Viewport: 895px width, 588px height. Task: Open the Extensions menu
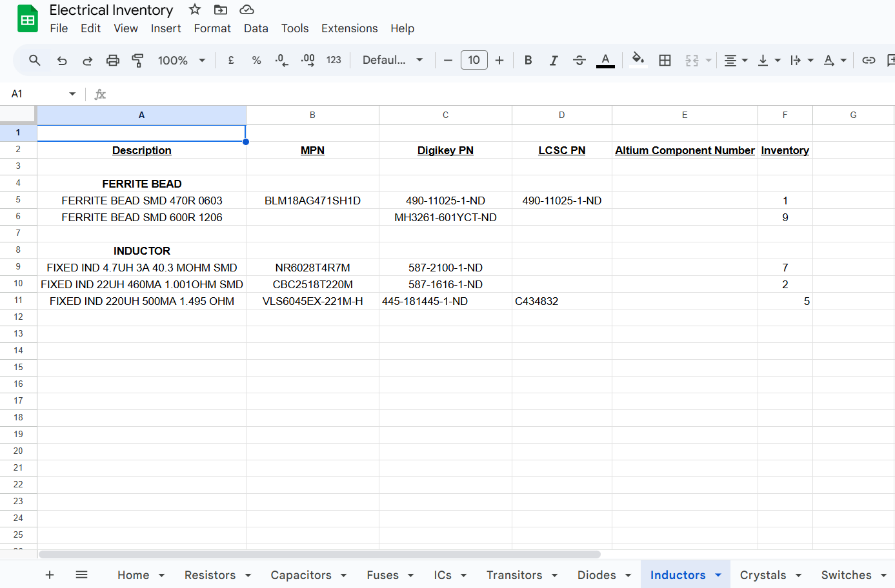349,28
